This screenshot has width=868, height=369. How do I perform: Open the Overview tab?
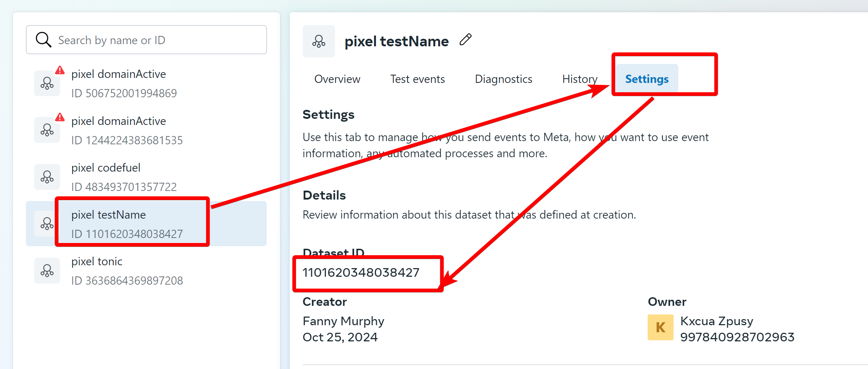pyautogui.click(x=337, y=79)
